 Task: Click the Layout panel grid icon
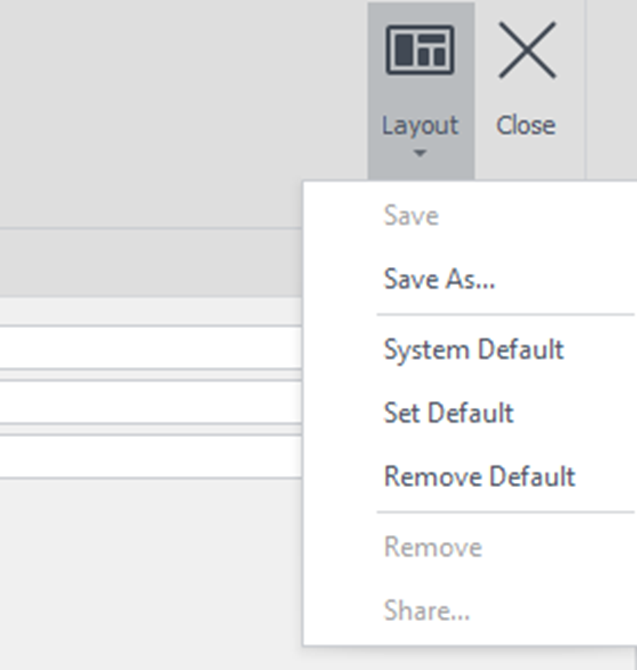(x=420, y=51)
